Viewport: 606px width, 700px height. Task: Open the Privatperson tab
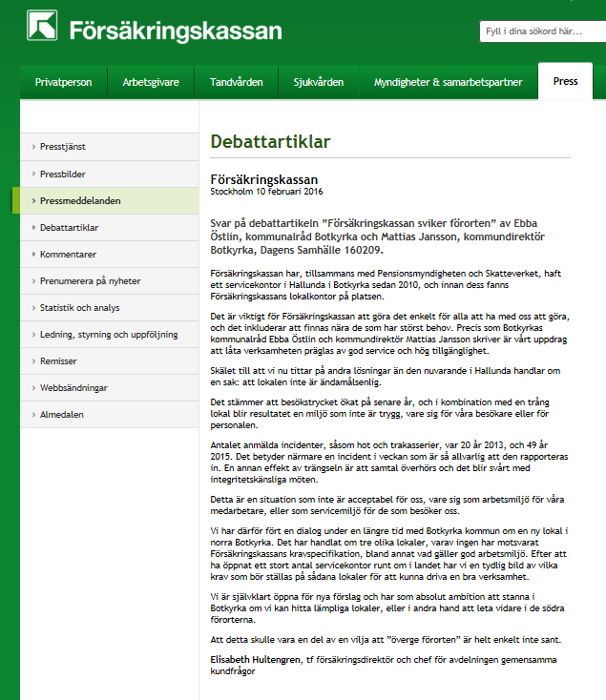[x=63, y=82]
